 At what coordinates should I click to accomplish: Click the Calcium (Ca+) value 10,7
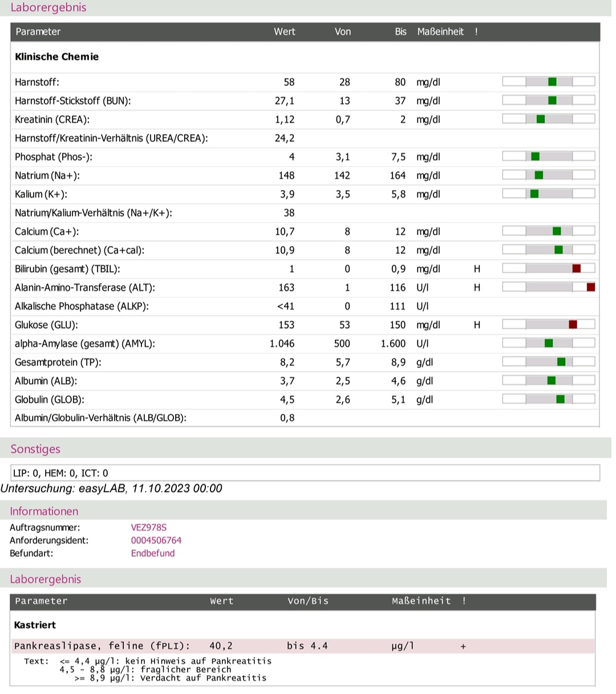[285, 232]
